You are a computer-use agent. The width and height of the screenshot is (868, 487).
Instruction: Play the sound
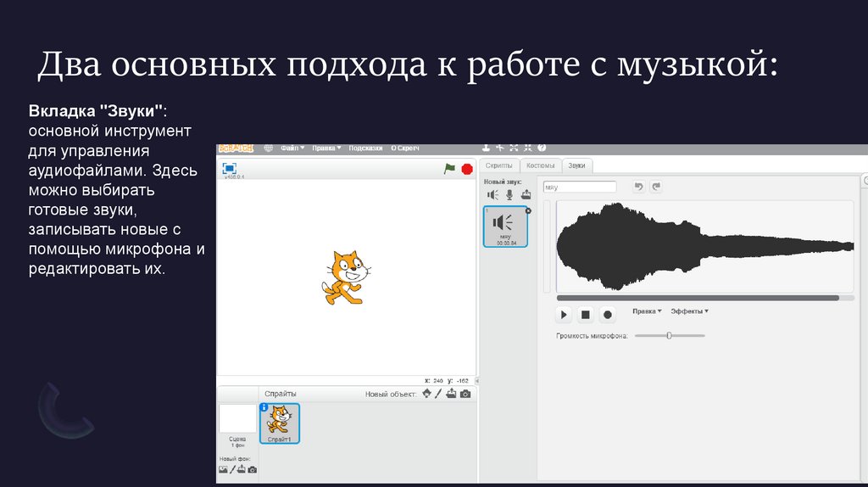(564, 315)
